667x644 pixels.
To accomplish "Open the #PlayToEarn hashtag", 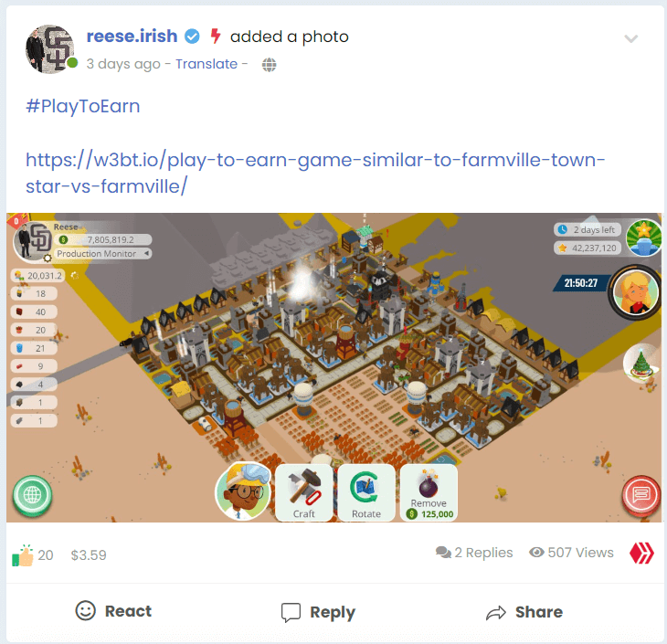I will pyautogui.click(x=82, y=106).
